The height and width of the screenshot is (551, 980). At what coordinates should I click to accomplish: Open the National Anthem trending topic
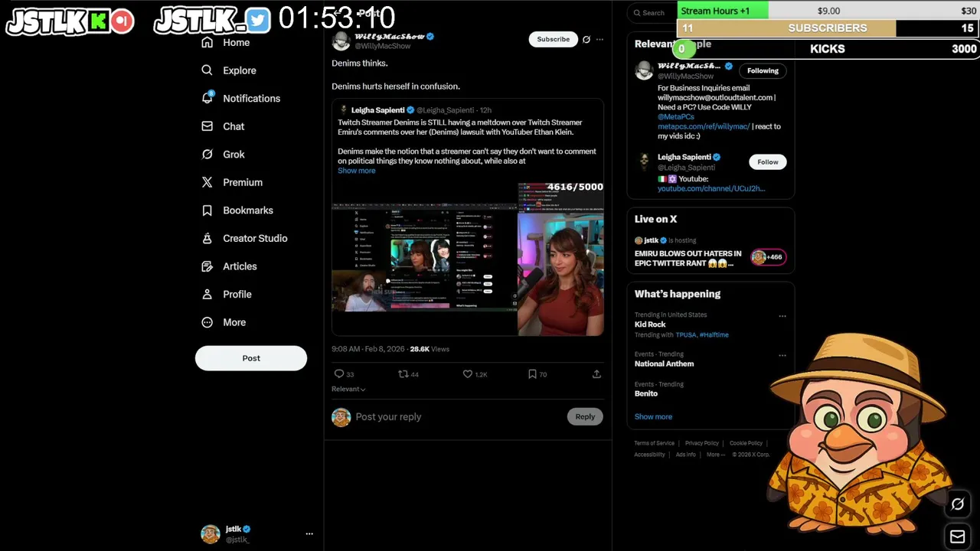(x=664, y=364)
